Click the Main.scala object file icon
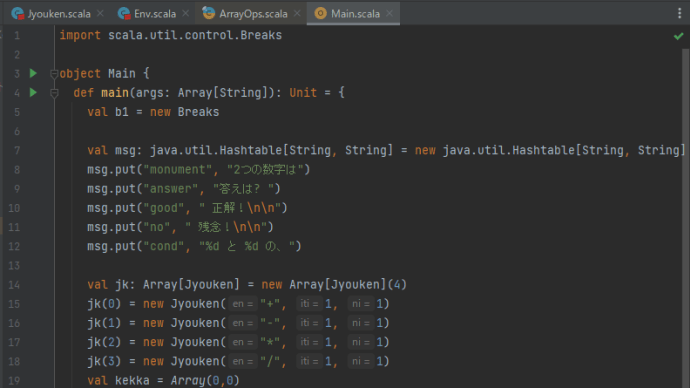This screenshot has width=690, height=388. coord(321,14)
